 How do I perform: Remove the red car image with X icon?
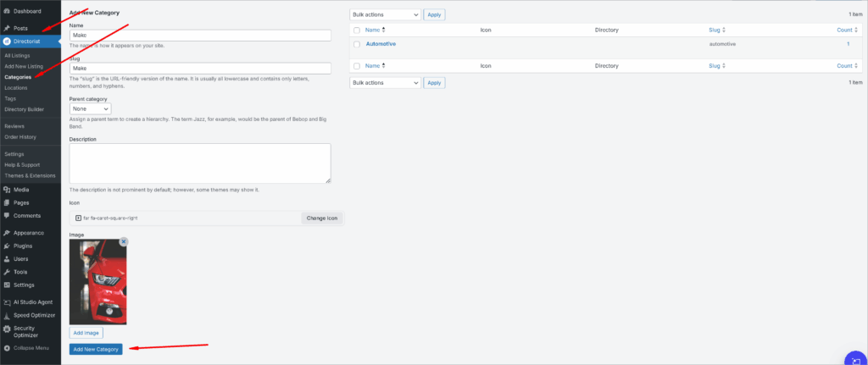point(124,241)
